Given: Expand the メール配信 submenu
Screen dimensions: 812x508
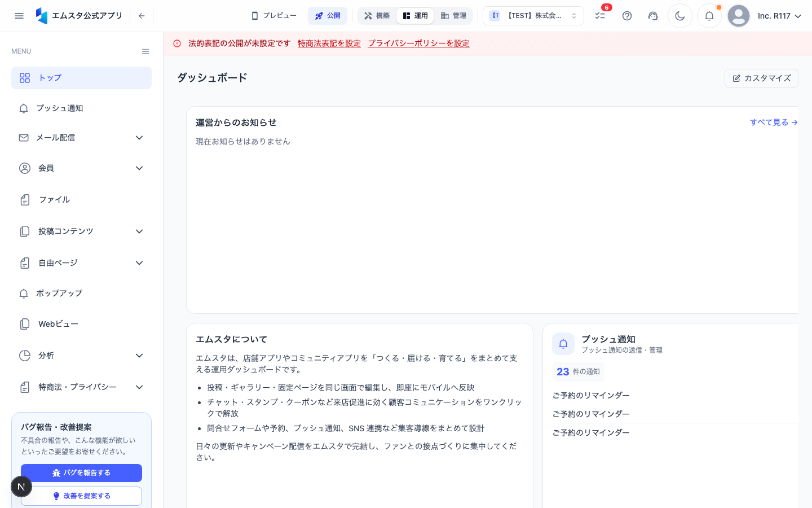Looking at the screenshot, I should point(81,138).
